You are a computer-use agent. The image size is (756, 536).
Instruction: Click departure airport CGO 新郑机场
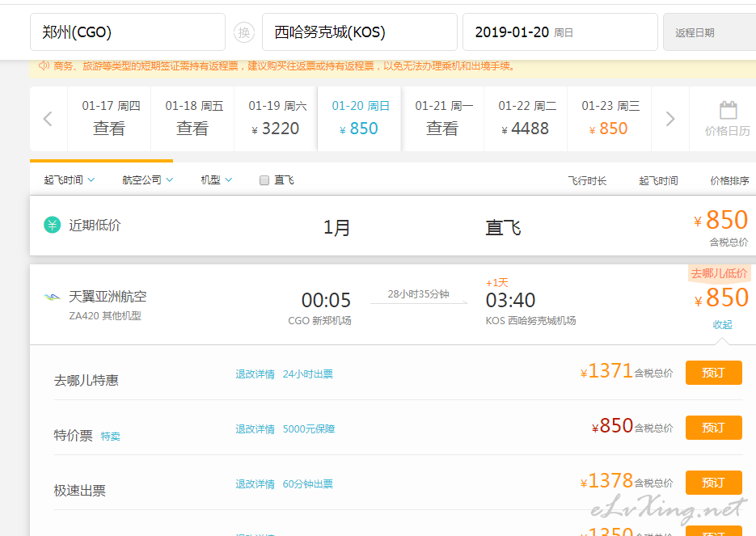(319, 320)
